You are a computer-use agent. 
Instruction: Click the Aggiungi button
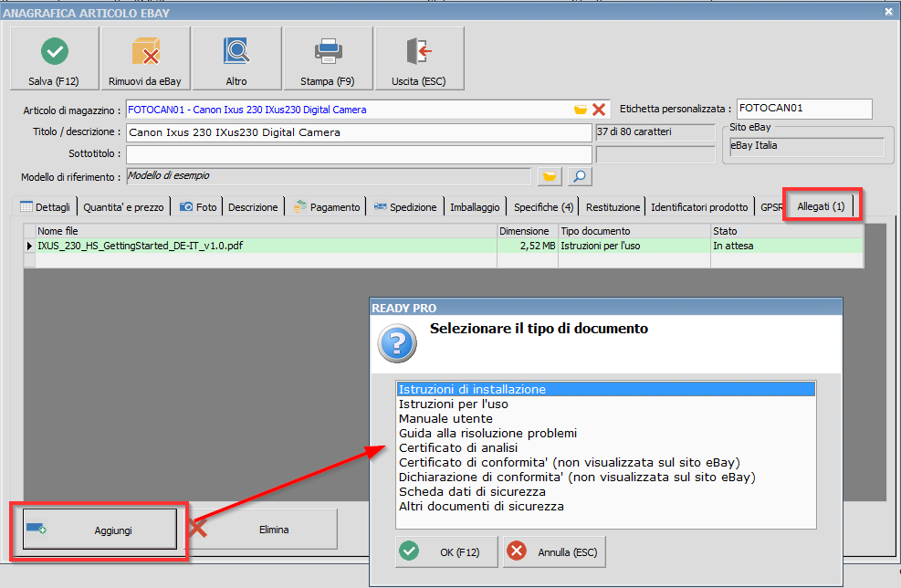100,530
